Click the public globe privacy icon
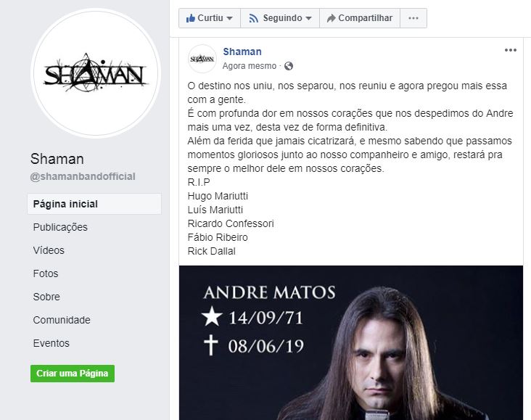 tap(289, 66)
